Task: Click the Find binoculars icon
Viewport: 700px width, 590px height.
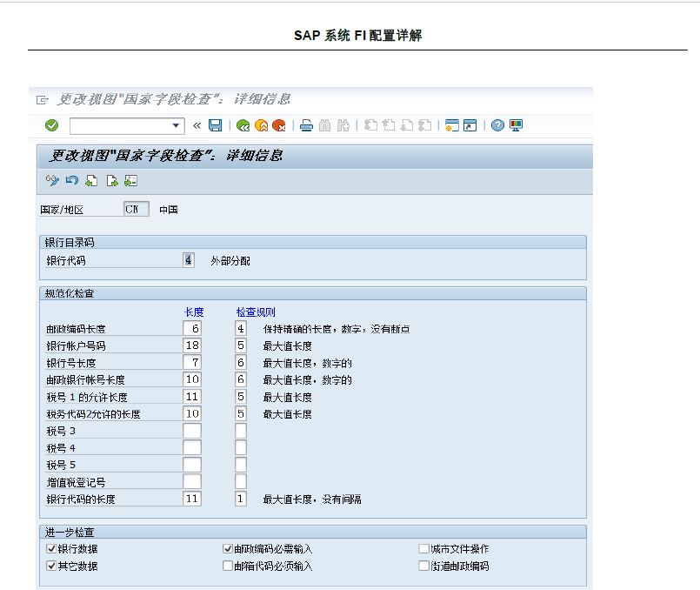Action: pyautogui.click(x=325, y=125)
